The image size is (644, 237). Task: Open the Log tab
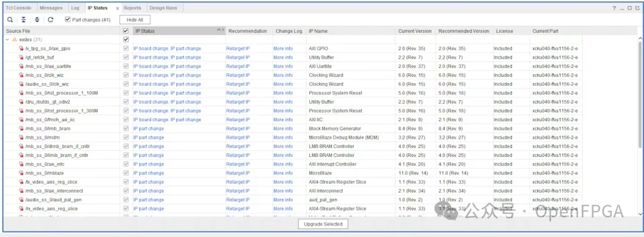click(75, 8)
